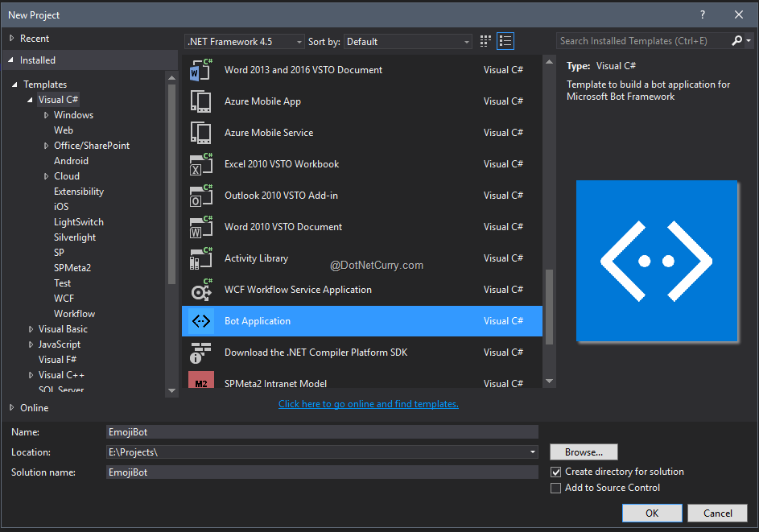The image size is (759, 532).
Task: Click the Browse... button
Action: tap(584, 452)
